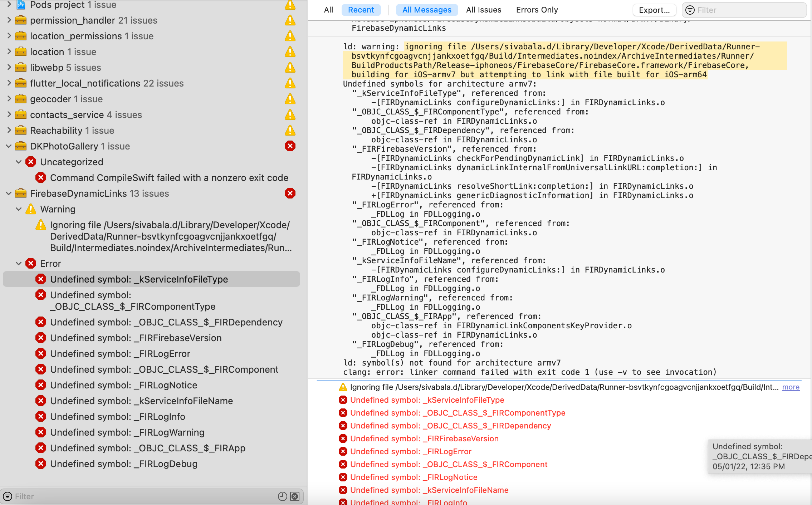This screenshot has height=505, width=812.
Task: Click red error badge beside DKPhotoGallery
Action: [290, 146]
